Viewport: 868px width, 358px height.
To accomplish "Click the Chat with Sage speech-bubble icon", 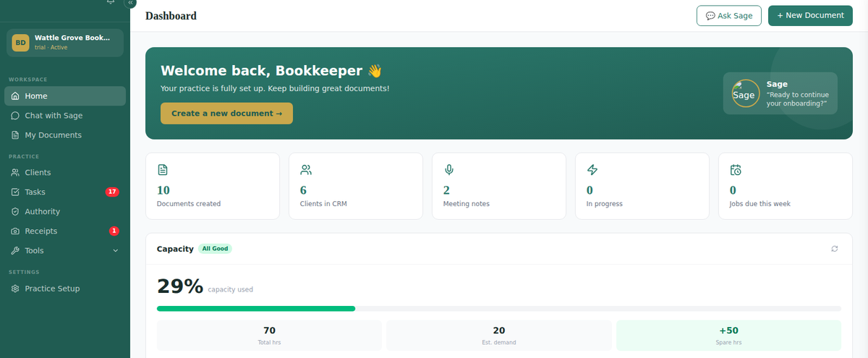I will click(x=16, y=116).
